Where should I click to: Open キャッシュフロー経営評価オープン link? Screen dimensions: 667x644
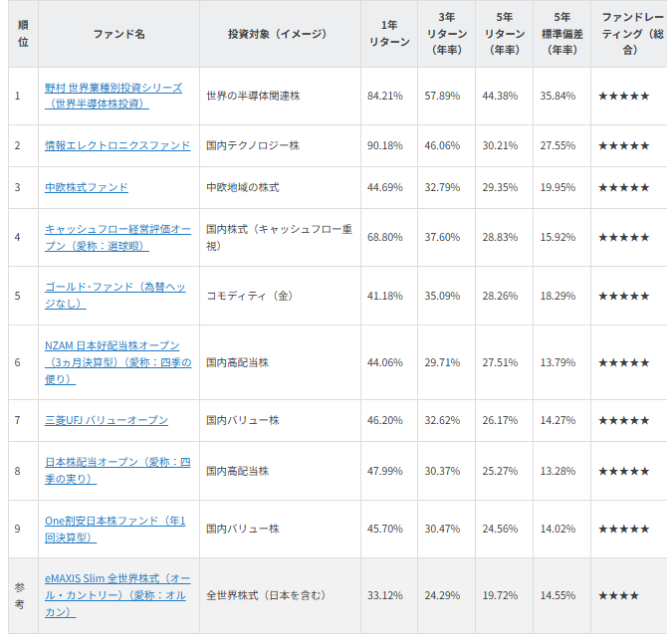click(x=117, y=237)
